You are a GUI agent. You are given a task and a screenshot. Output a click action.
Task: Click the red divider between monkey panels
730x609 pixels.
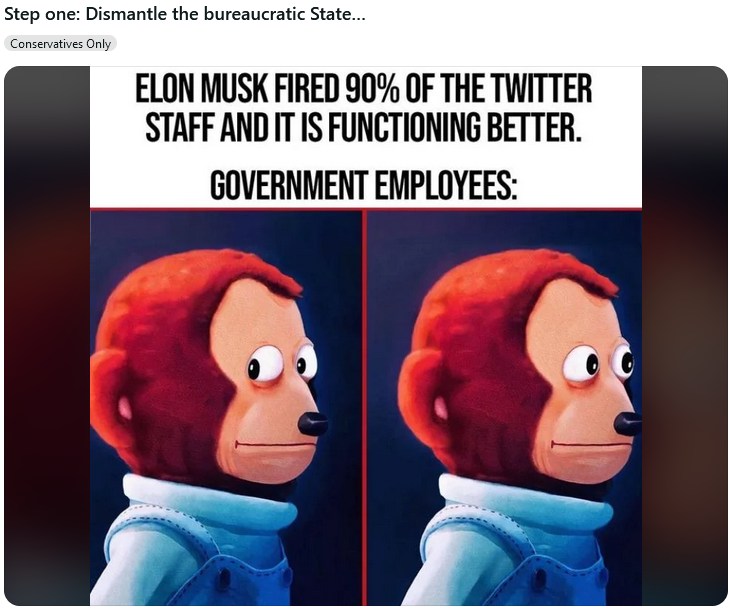[365, 408]
